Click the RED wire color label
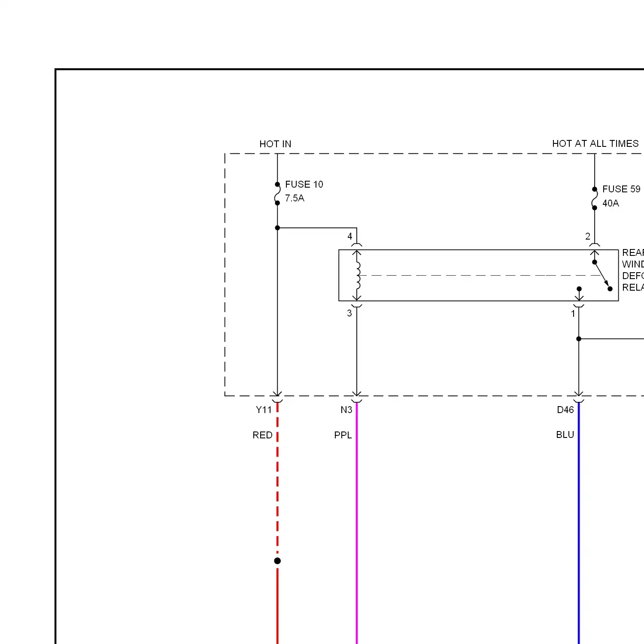This screenshot has height=644, width=644. (262, 435)
